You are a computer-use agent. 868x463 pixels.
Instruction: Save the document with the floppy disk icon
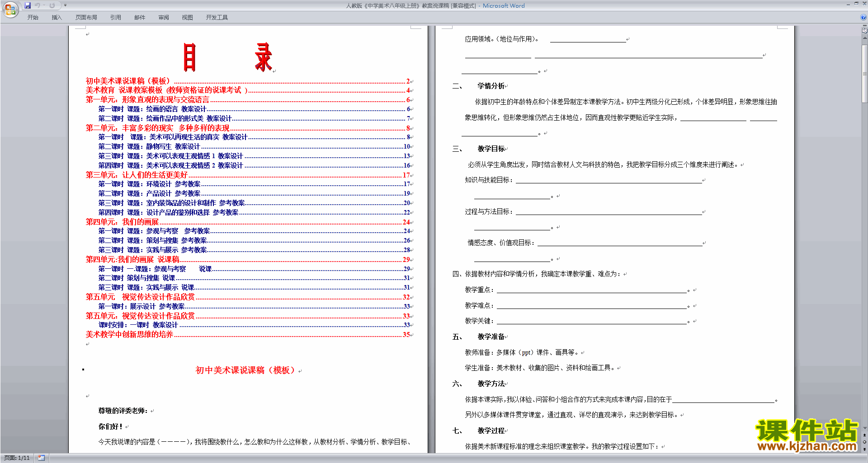tap(28, 5)
